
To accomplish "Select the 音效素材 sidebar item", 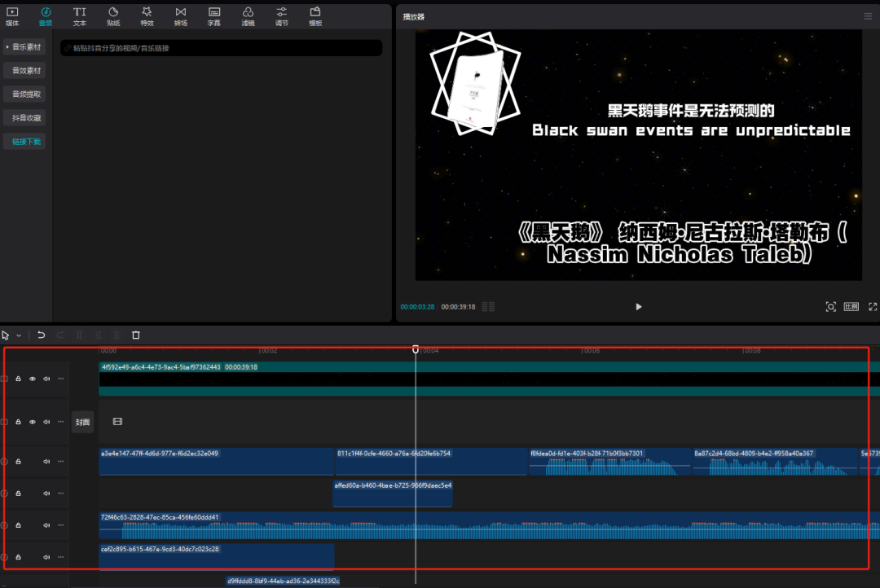I will (25, 71).
